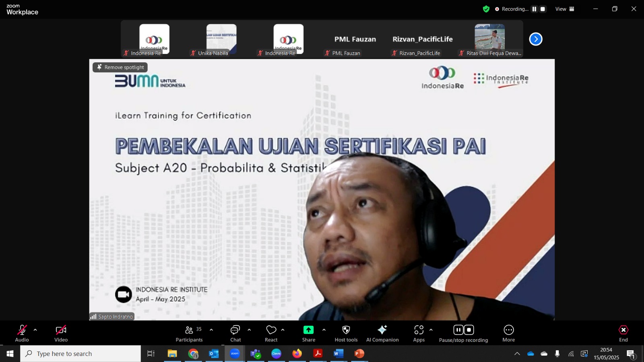Expand share options chevron

324,330
